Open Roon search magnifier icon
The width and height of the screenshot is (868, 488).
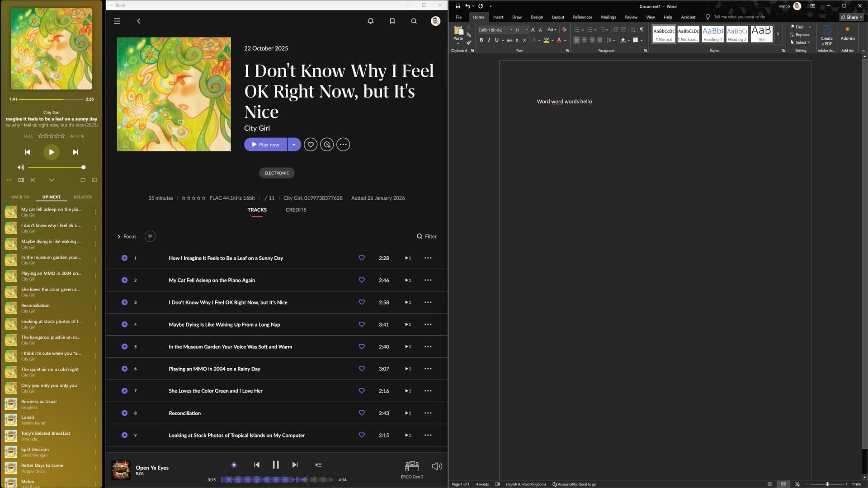click(x=414, y=21)
